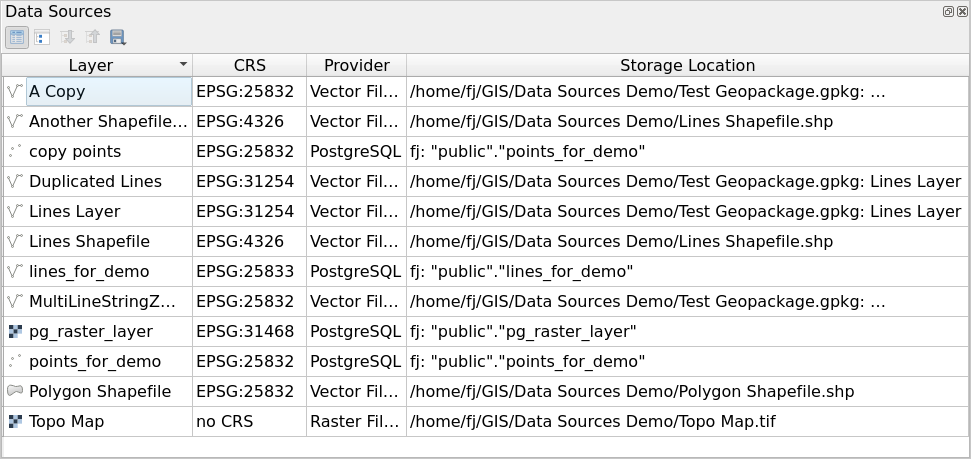Click line icon of Duplicated Lines
Screen dimensions: 971x459
(15, 181)
